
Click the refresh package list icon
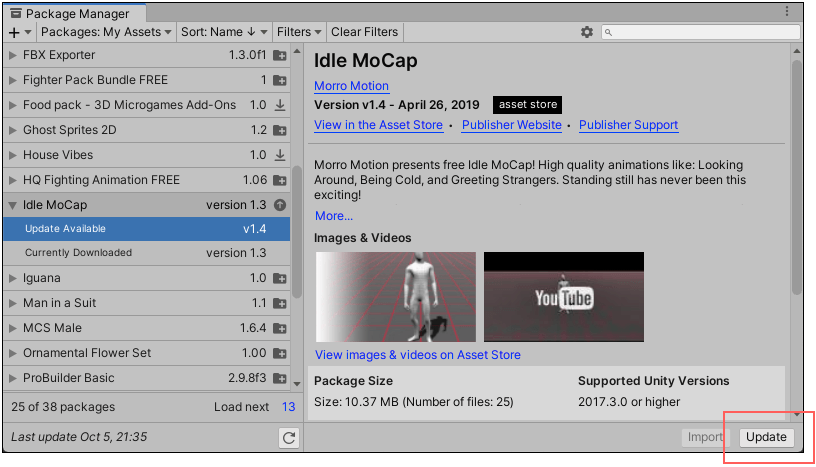(x=288, y=437)
